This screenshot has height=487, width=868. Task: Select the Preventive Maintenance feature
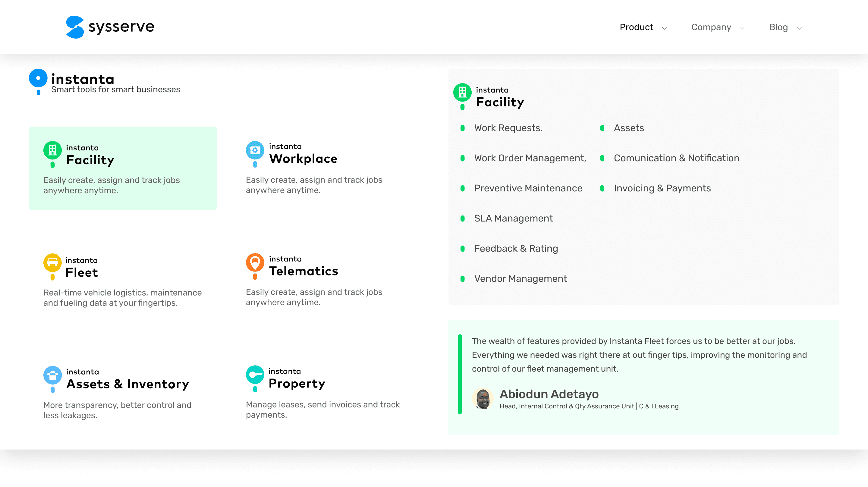[x=528, y=188]
